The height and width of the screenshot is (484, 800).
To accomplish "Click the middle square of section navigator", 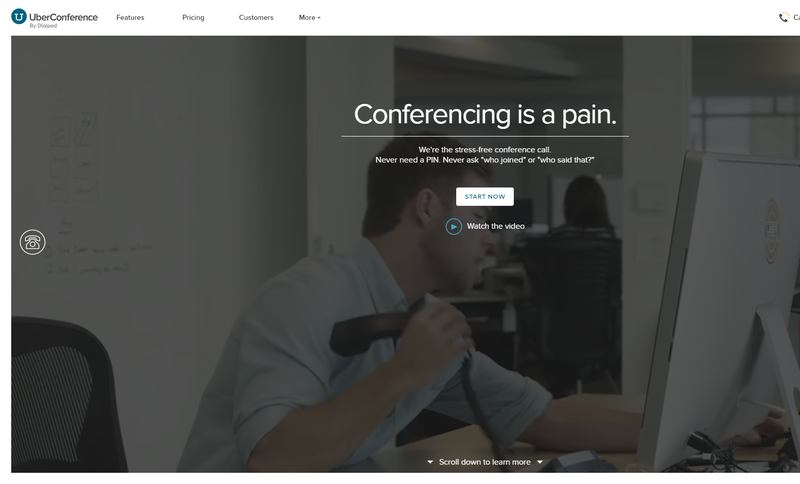I will [x=772, y=232].
